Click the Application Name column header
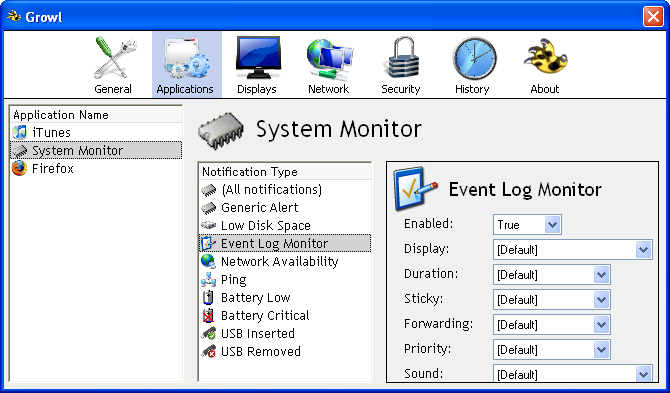This screenshot has height=393, width=670. click(x=96, y=114)
